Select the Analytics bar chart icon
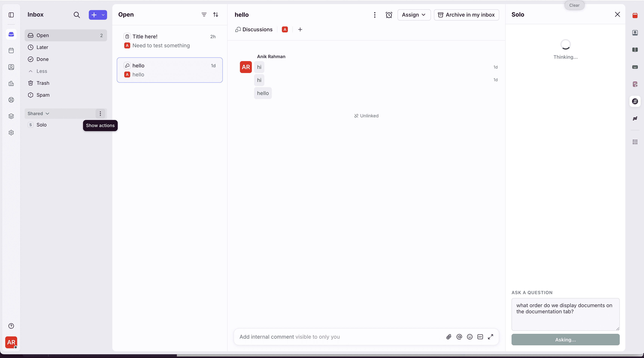 11,84
